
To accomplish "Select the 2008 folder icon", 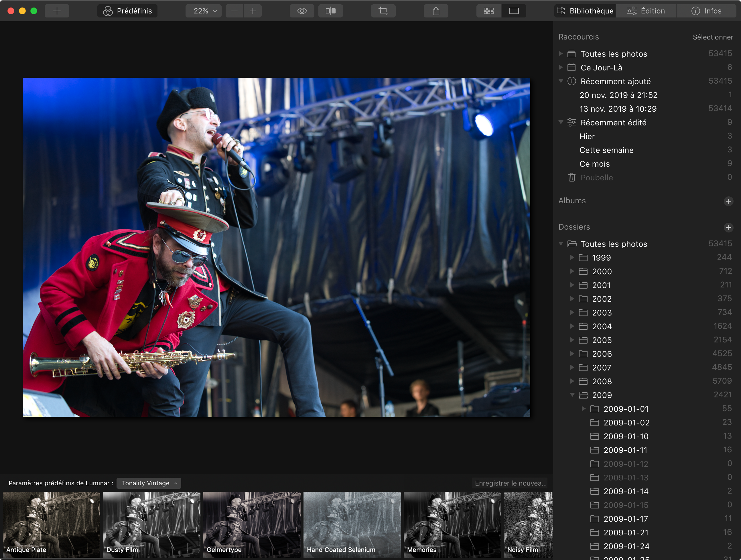I will 583,381.
